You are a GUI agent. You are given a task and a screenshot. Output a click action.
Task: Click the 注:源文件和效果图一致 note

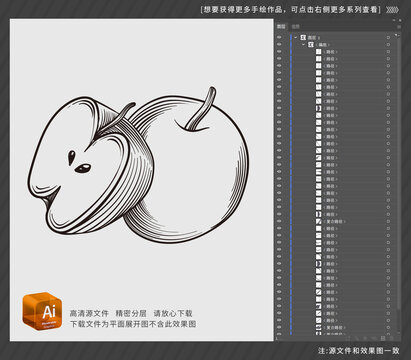pyautogui.click(x=359, y=351)
